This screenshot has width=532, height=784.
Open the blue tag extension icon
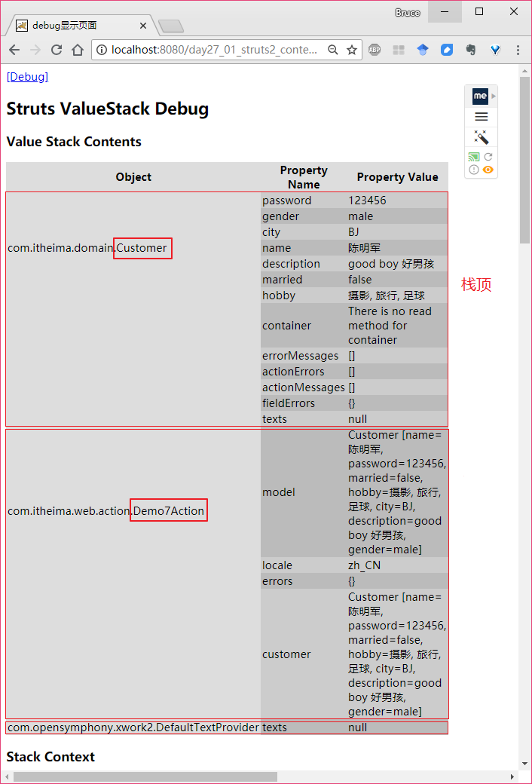click(447, 50)
